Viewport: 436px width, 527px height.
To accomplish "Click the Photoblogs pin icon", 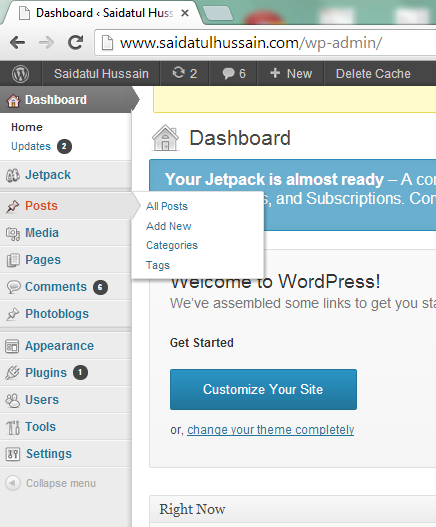I will tap(13, 314).
